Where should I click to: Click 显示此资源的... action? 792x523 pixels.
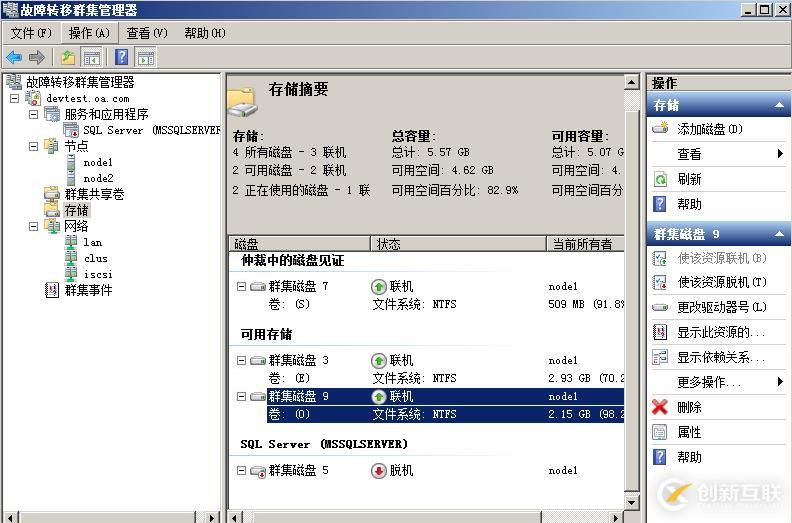coord(721,332)
